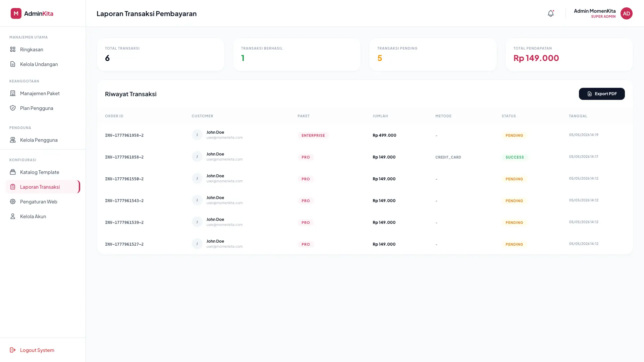Screen dimensions: 644x362
Task: Click the AdminKita brand name
Action: tap(39, 13)
